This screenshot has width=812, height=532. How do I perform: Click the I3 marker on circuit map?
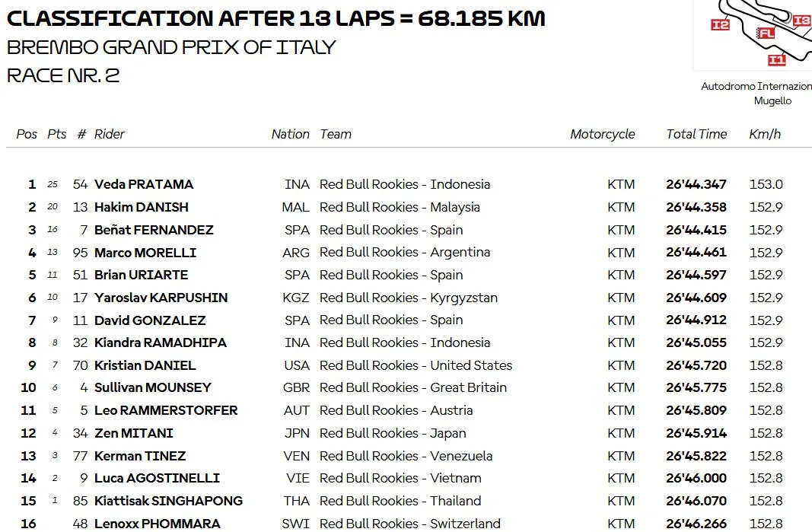pyautogui.click(x=801, y=21)
